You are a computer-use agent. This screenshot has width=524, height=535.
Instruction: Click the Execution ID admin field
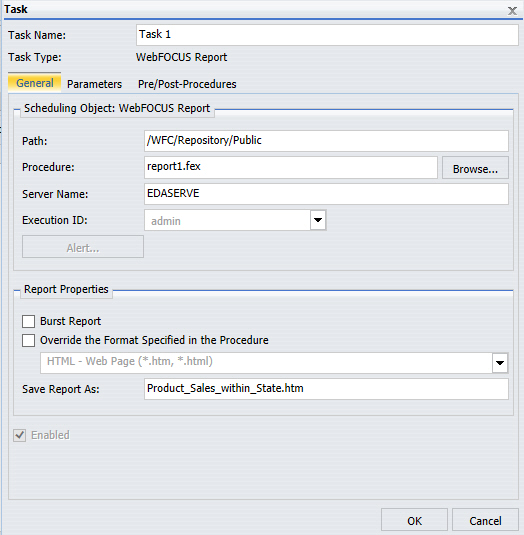[x=227, y=220]
